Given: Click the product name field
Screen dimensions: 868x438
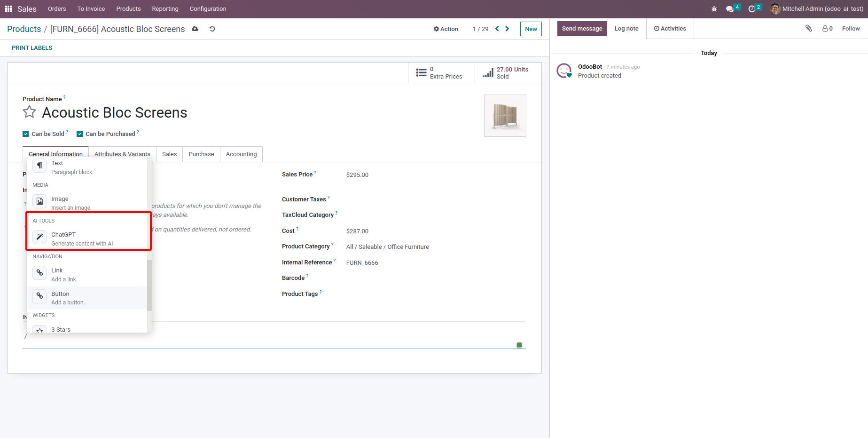Looking at the screenshot, I should point(115,113).
